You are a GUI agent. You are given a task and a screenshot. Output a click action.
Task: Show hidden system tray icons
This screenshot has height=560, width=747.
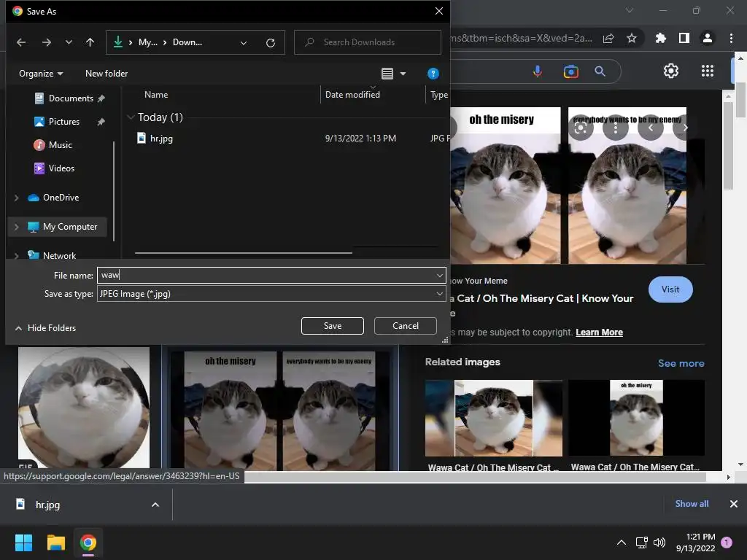click(x=622, y=542)
